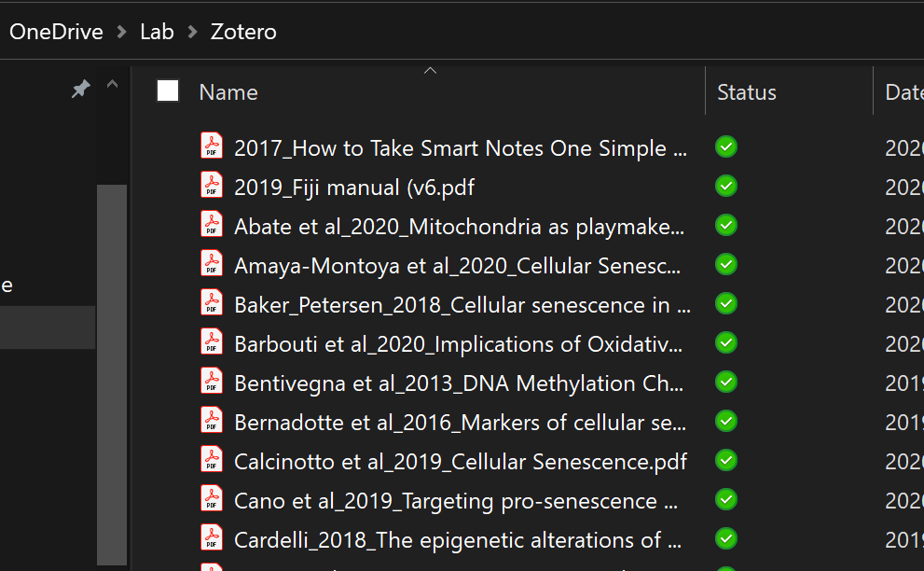
Task: Click PDF icon of Abate et al_2020 file
Action: click(212, 224)
